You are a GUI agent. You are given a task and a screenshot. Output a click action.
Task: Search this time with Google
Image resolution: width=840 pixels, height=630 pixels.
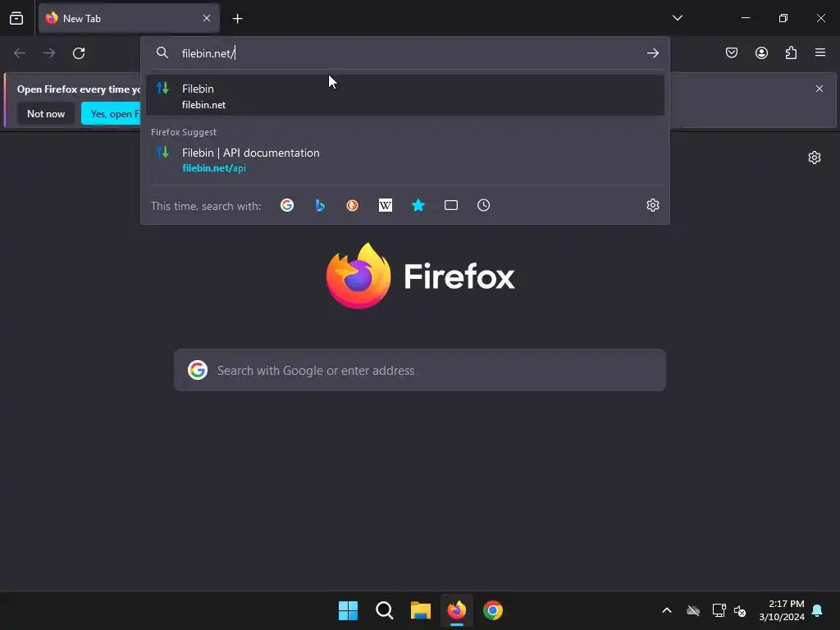(287, 205)
